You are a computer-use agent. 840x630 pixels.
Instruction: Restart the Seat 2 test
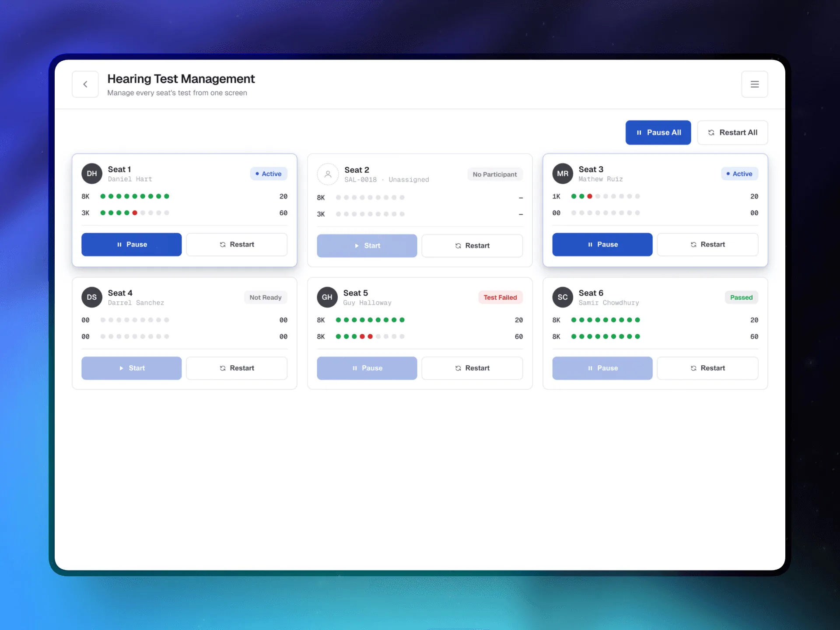pyautogui.click(x=472, y=246)
